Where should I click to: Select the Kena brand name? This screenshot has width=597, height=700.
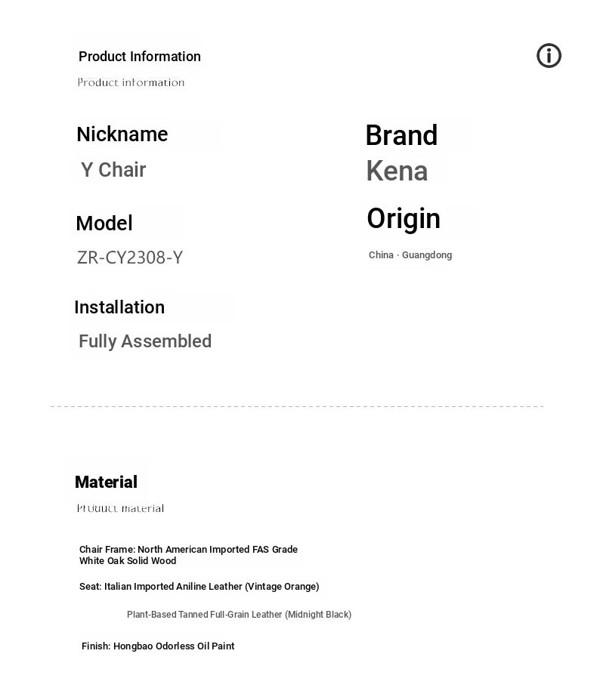[397, 171]
